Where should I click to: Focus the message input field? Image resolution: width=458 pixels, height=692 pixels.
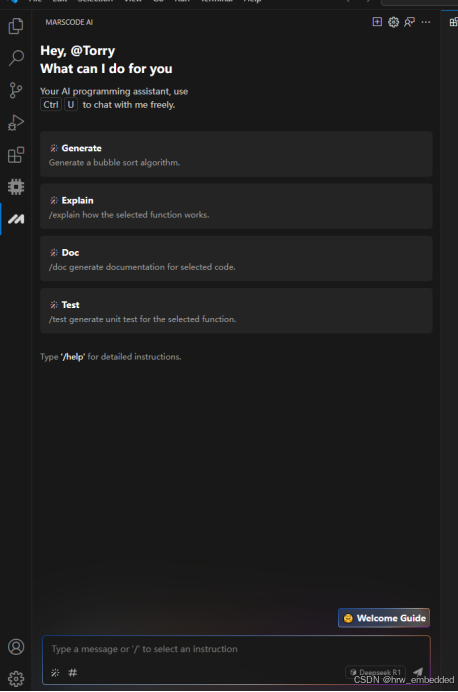[236, 649]
